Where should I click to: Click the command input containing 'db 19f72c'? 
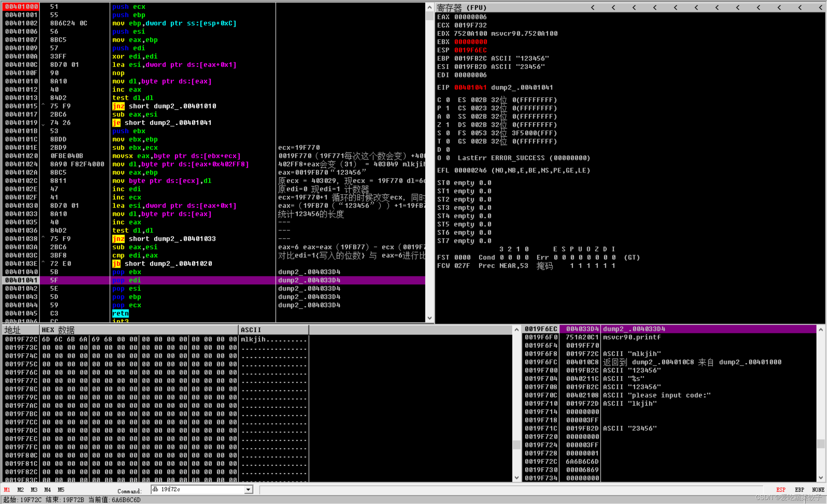coord(198,489)
